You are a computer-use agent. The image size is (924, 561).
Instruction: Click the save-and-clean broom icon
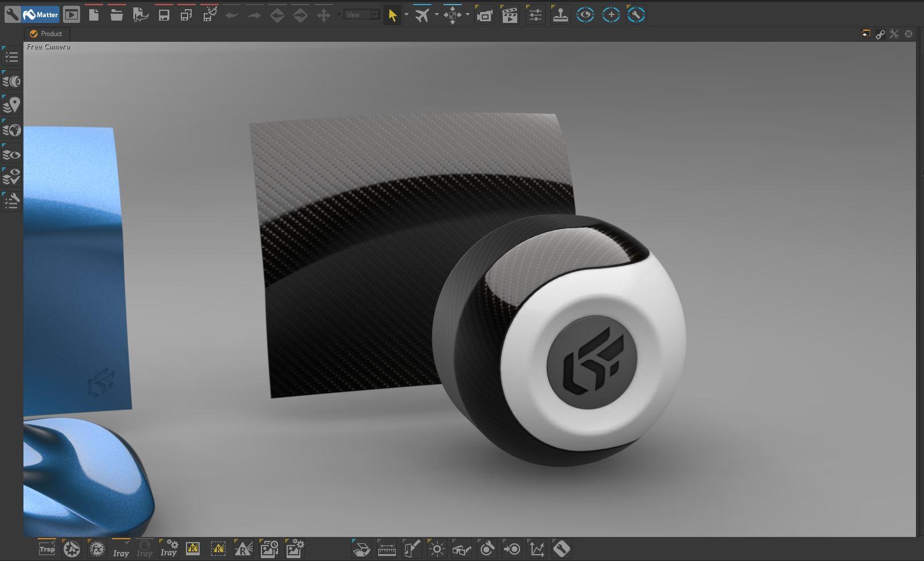pyautogui.click(x=210, y=14)
